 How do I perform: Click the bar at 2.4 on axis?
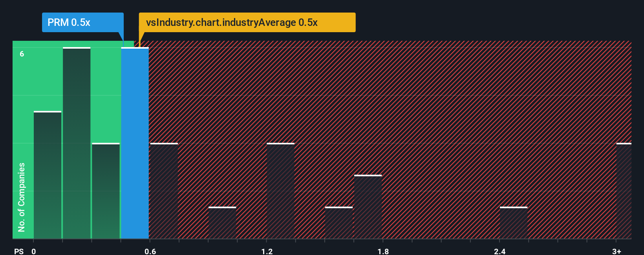click(x=514, y=223)
